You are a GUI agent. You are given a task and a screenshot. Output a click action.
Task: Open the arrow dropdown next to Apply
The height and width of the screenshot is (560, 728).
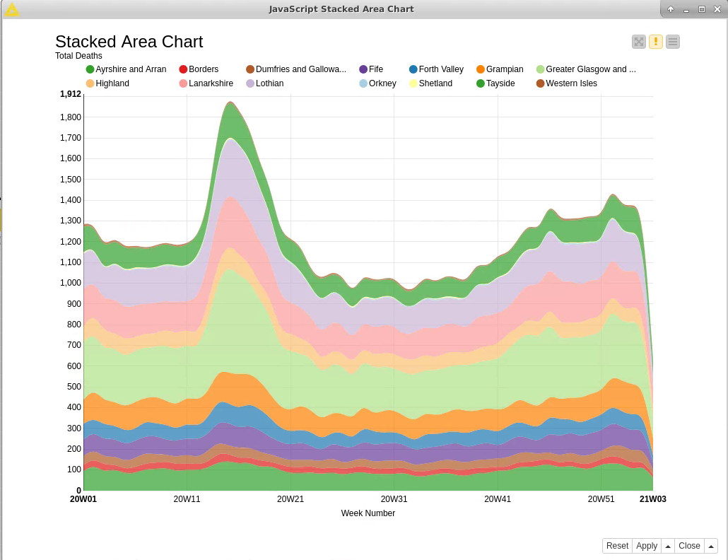tap(668, 546)
